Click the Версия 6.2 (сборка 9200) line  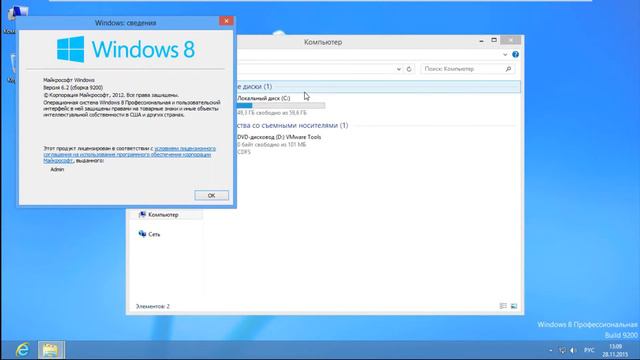pyautogui.click(x=73, y=88)
